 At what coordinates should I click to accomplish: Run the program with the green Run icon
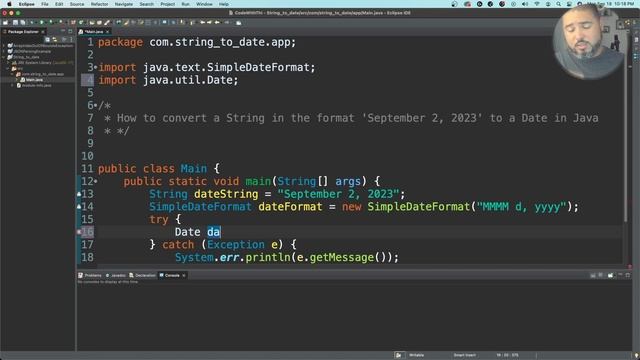41,22
